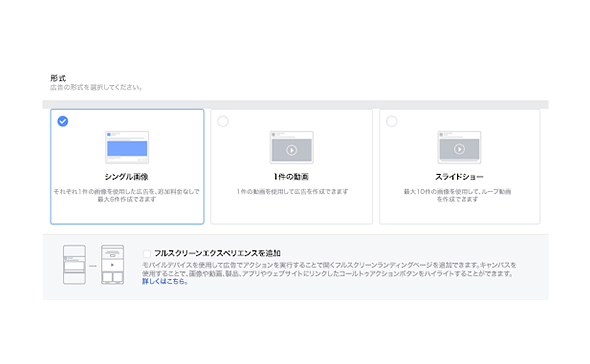This screenshot has height=364, width=590.
Task: Enable フルスクリーンエクスペリエンスを追加 checkbox
Action: point(147,253)
